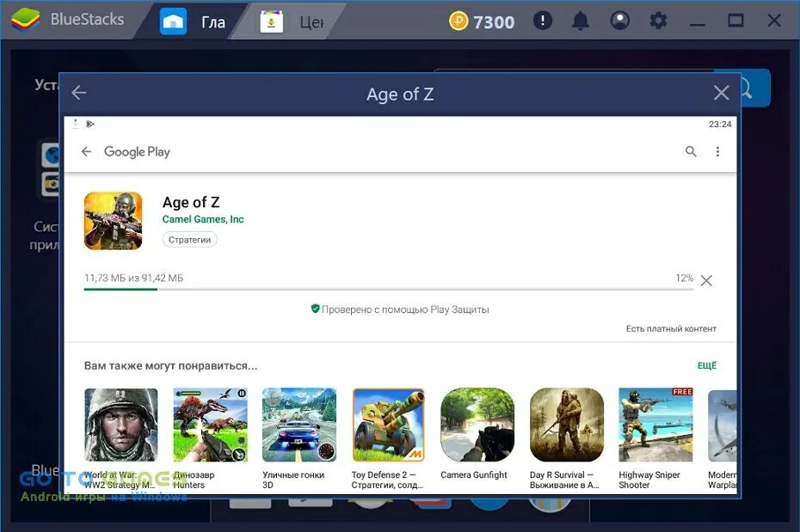Click the Есть платный контент label
The height and width of the screenshot is (532, 800).
pos(671,328)
